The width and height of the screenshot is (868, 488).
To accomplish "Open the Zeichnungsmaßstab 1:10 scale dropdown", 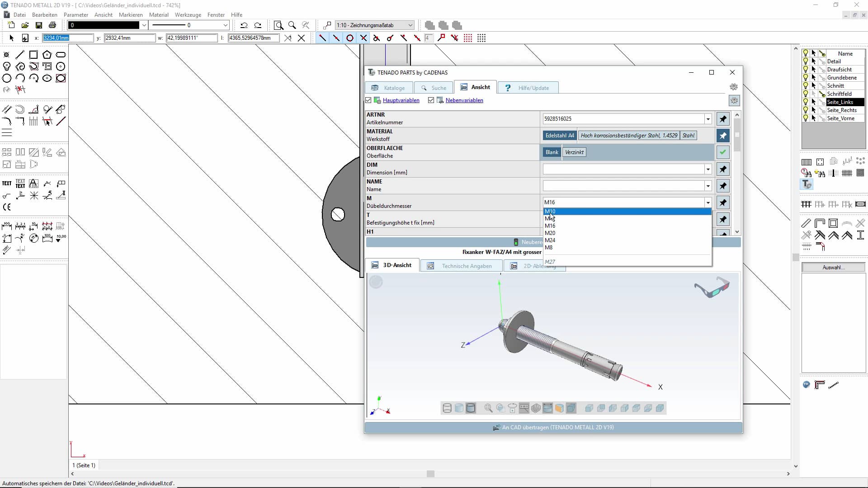I will [x=410, y=25].
